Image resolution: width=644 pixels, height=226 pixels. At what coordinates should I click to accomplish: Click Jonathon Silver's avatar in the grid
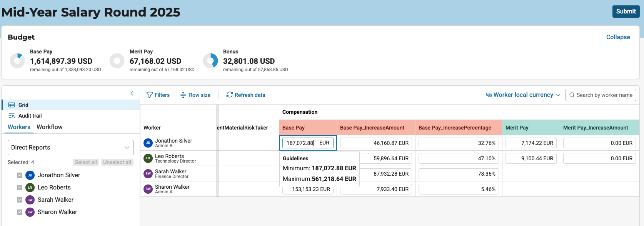pos(148,143)
